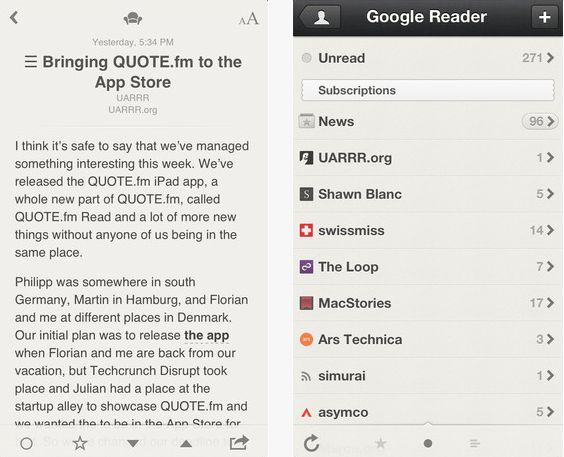Follow "the app" link in article

(206, 335)
